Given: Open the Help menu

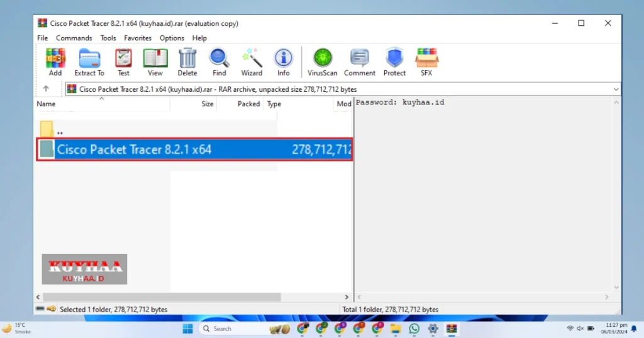Looking at the screenshot, I should coord(199,38).
